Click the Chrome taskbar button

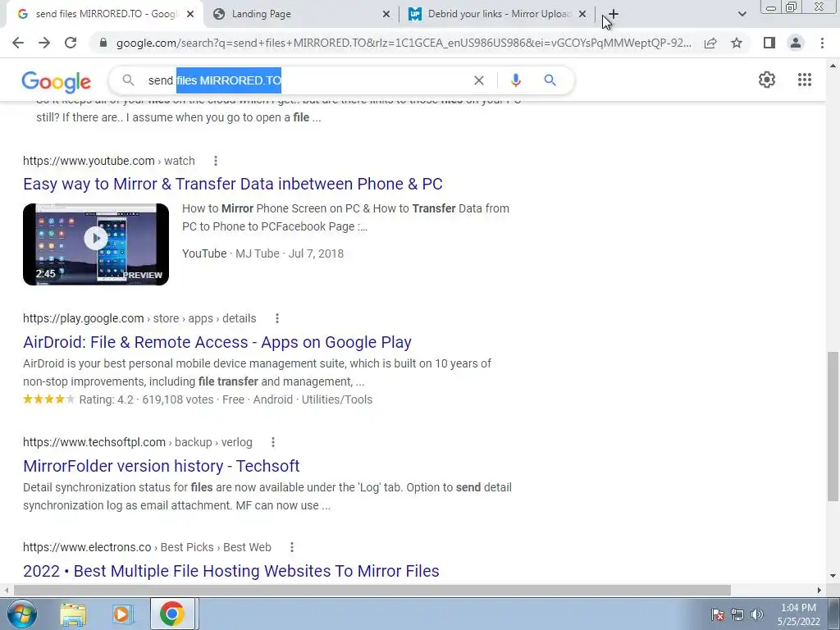(171, 614)
